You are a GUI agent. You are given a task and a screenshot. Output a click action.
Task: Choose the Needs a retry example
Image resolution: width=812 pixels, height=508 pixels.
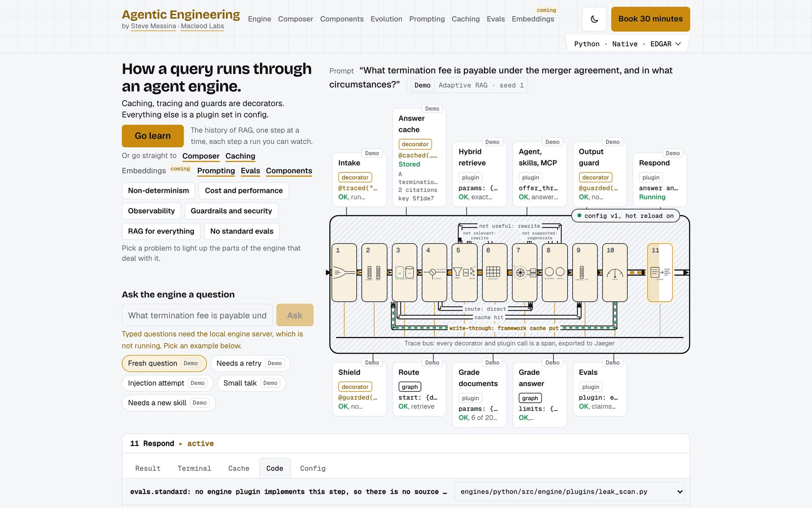(250, 364)
